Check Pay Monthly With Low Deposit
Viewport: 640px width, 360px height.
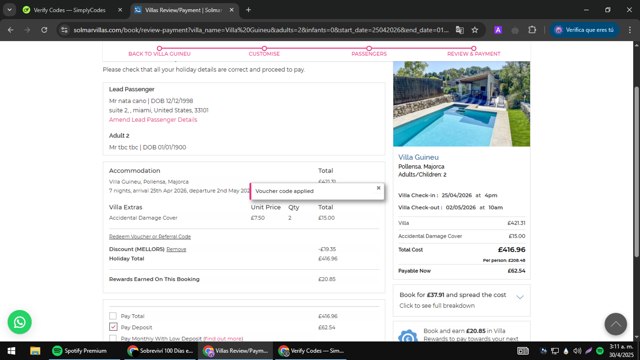113,338
